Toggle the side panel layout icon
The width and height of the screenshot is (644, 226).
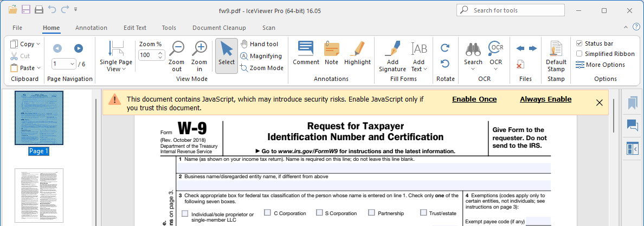[x=633, y=148]
